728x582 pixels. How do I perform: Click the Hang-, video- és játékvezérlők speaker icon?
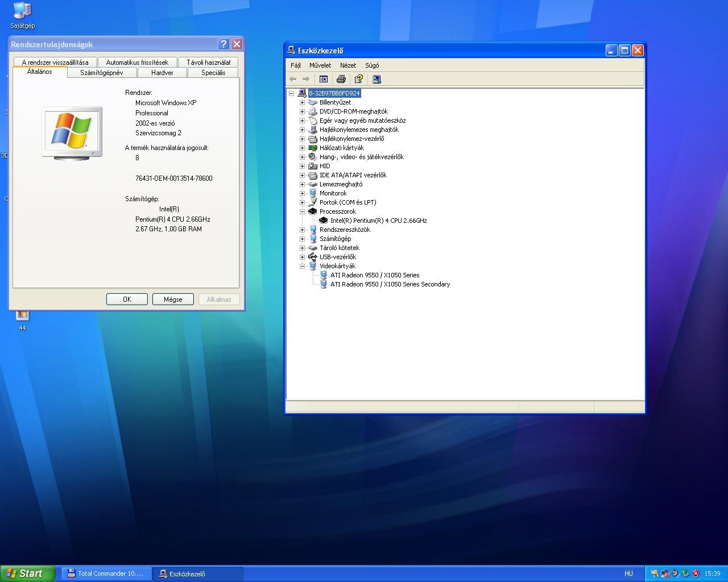(x=312, y=157)
